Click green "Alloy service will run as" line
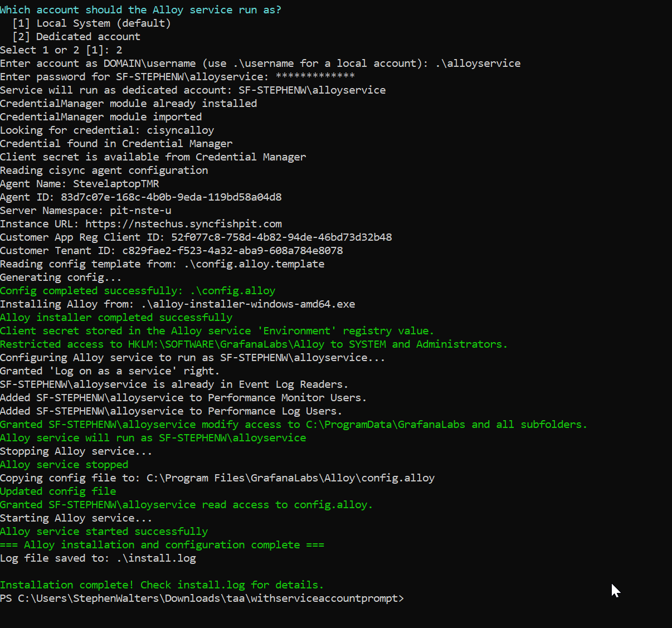672x628 pixels. click(153, 438)
